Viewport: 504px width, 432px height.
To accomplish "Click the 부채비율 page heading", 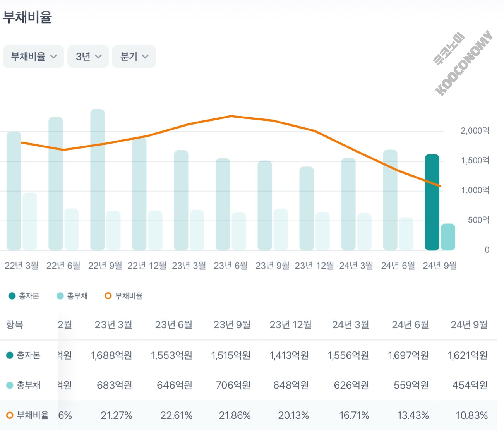I will (x=27, y=17).
